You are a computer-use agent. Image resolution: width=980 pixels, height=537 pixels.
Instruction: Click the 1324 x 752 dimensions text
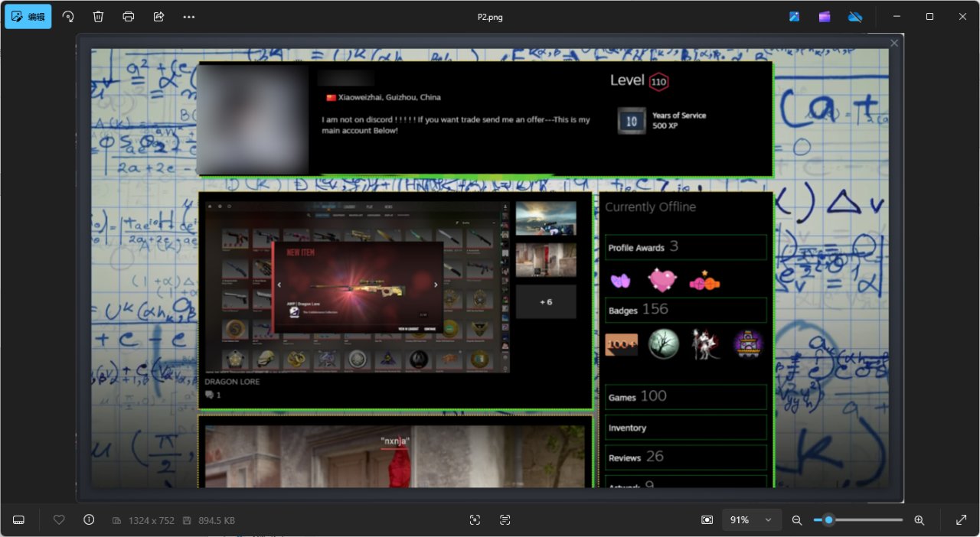click(149, 520)
